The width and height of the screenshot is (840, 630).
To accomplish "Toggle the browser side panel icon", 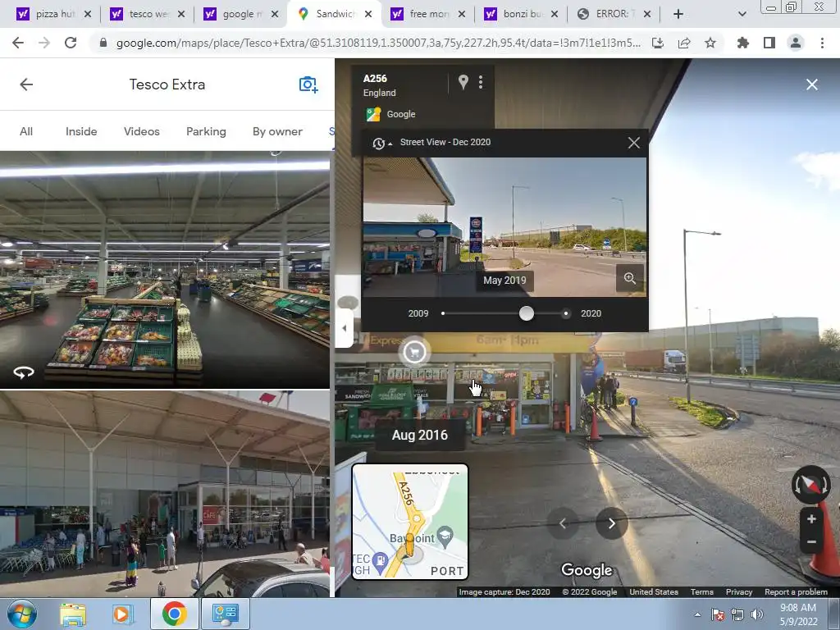I will pos(769,43).
